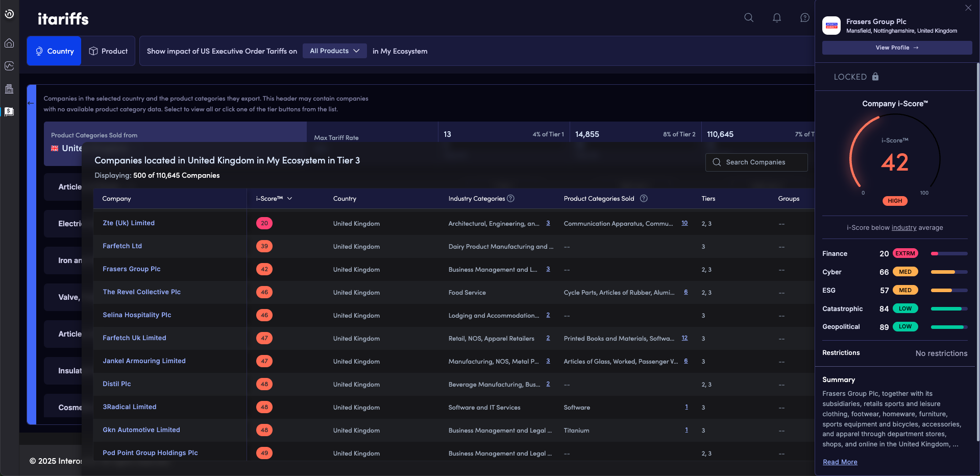The image size is (980, 476).
Task: Open search using the magnifying glass icon
Action: (749, 17)
